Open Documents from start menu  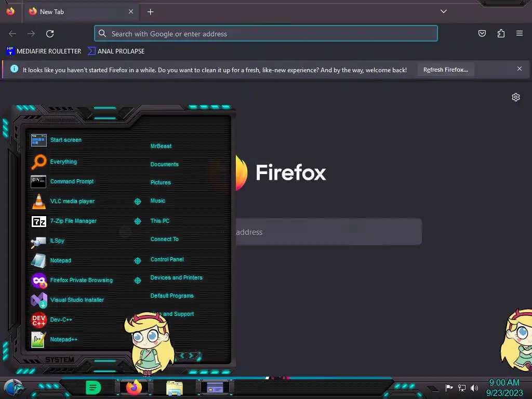[x=165, y=164]
